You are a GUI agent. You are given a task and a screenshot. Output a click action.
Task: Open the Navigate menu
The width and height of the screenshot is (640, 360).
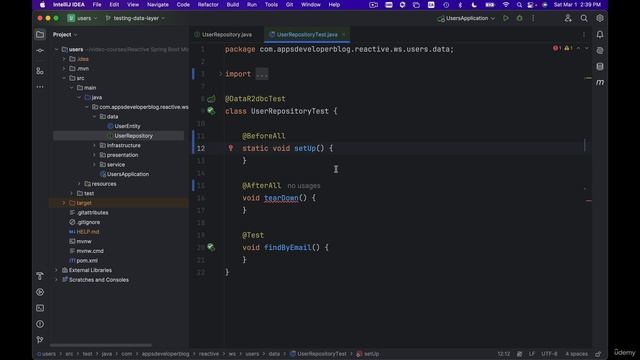158,4
